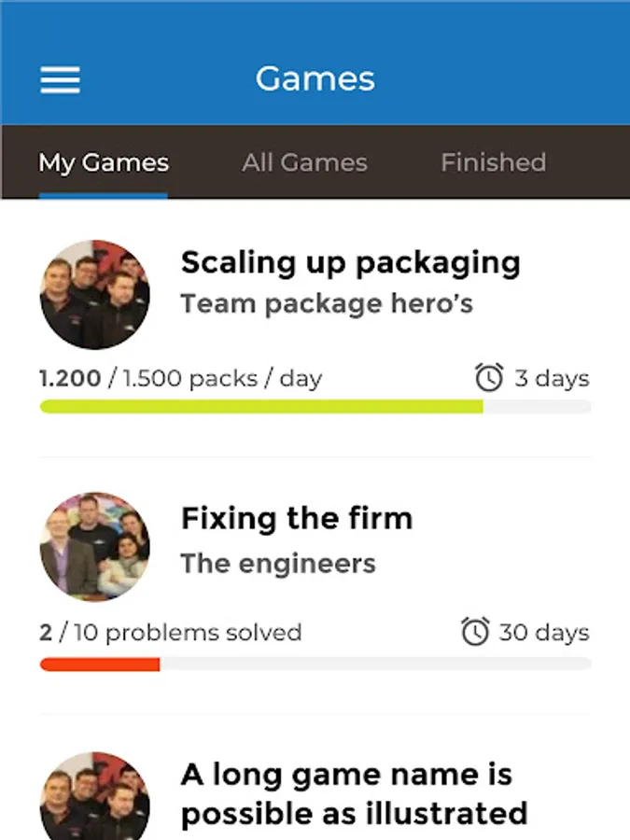Tap Team package hero's team photo
Viewport: 630px width, 840px height.
95,294
